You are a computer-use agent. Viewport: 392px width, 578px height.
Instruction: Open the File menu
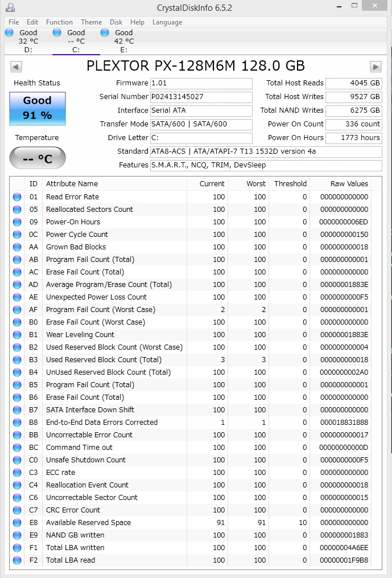(14, 22)
